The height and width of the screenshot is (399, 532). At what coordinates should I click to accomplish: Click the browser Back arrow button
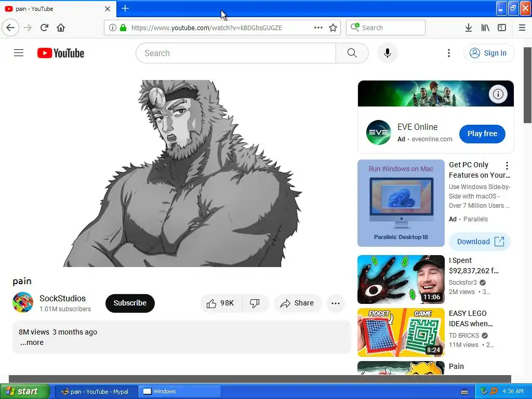pos(10,28)
